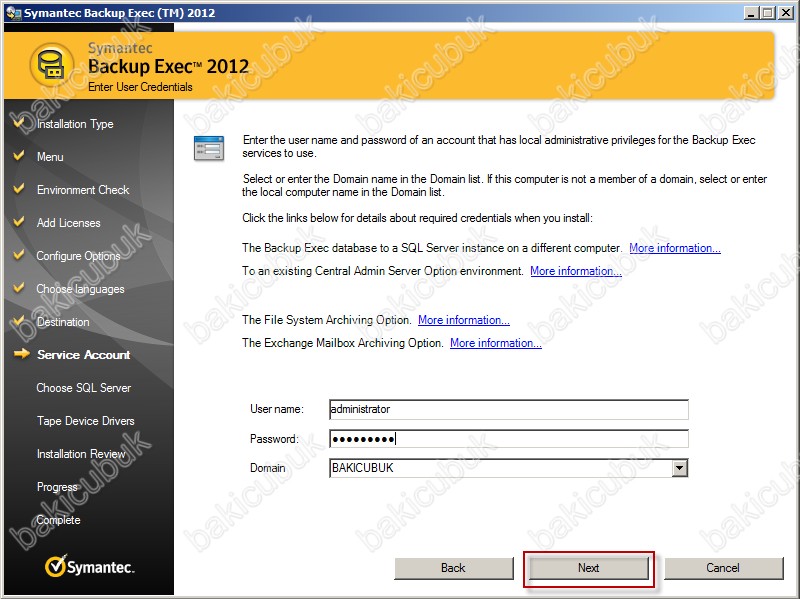This screenshot has height=599, width=800.
Task: Select Progress step in sidebar
Action: (57, 487)
